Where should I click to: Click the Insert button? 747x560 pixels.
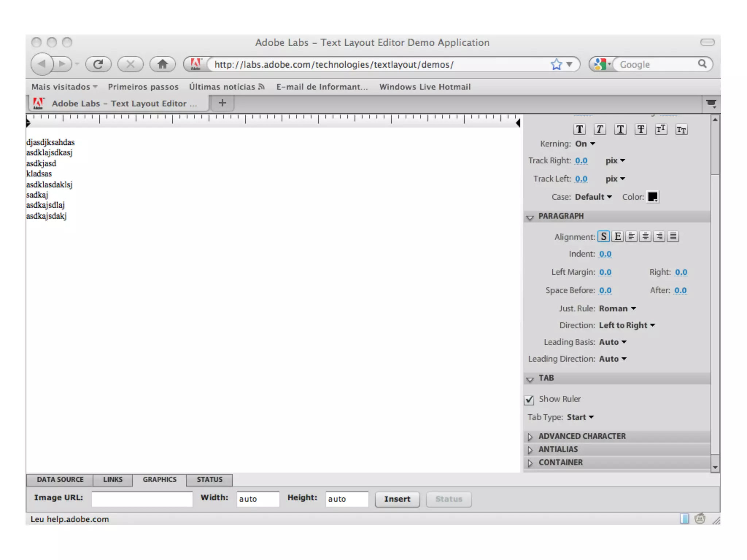coord(397,499)
